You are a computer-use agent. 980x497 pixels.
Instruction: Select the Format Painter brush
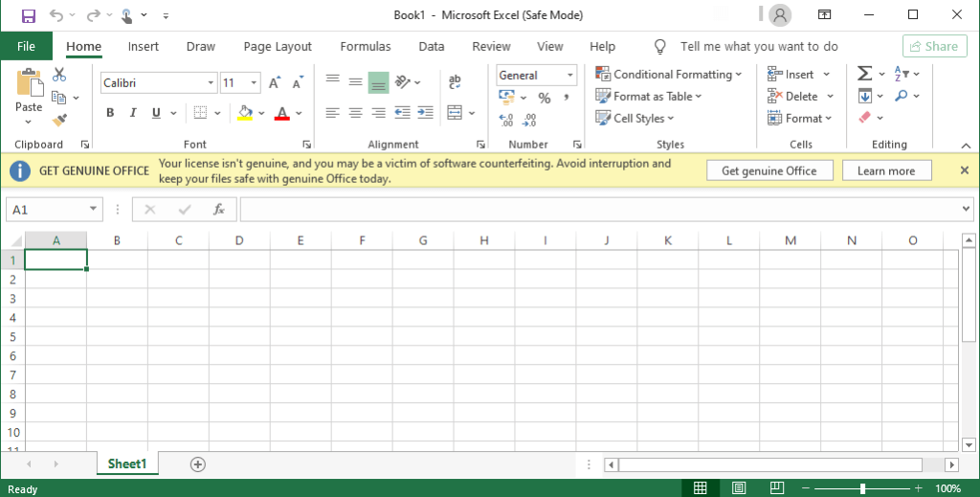coord(59,120)
